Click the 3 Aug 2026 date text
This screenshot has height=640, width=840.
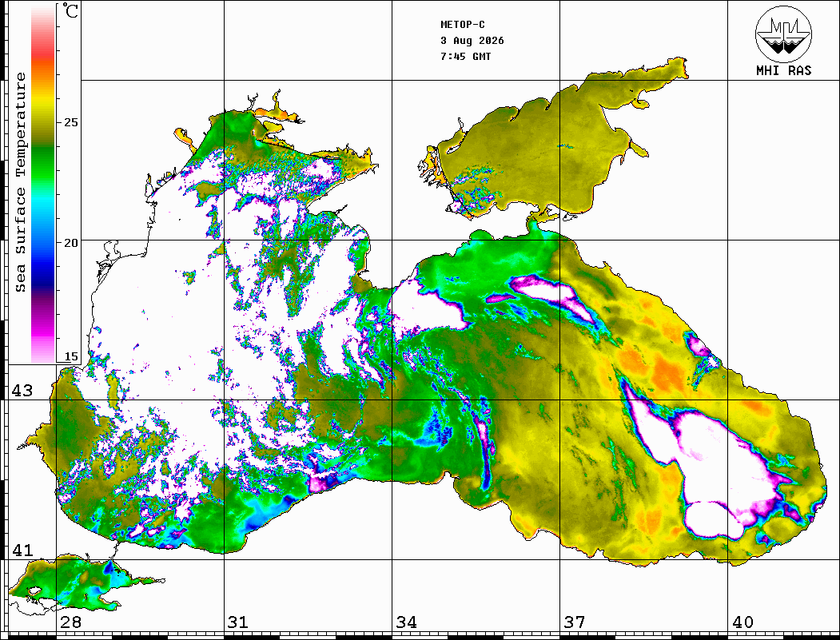coord(472,41)
